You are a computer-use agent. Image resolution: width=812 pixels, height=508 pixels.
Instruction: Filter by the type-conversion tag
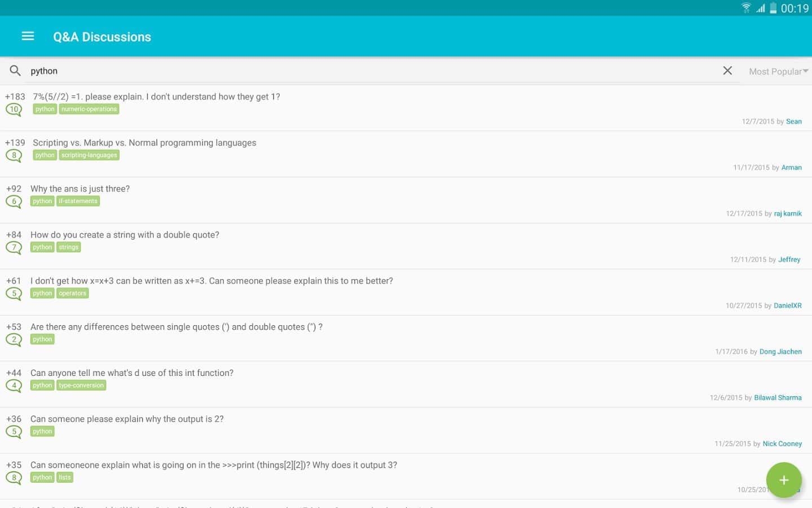81,386
